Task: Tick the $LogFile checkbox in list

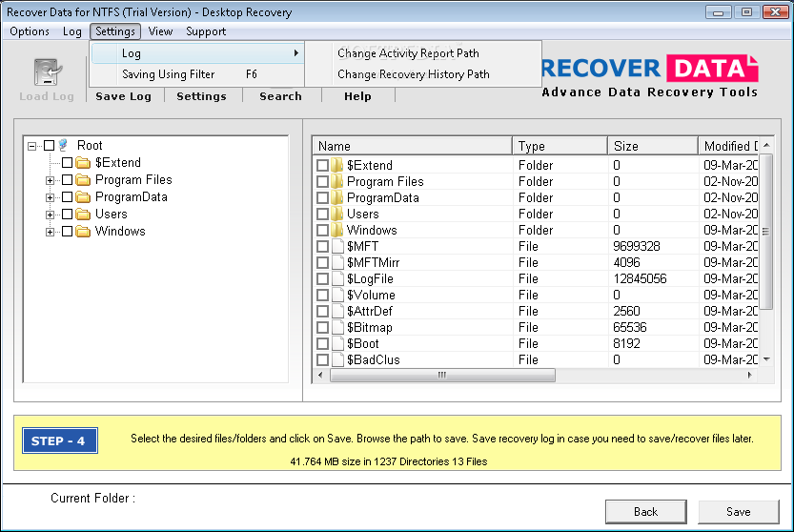Action: tap(322, 279)
